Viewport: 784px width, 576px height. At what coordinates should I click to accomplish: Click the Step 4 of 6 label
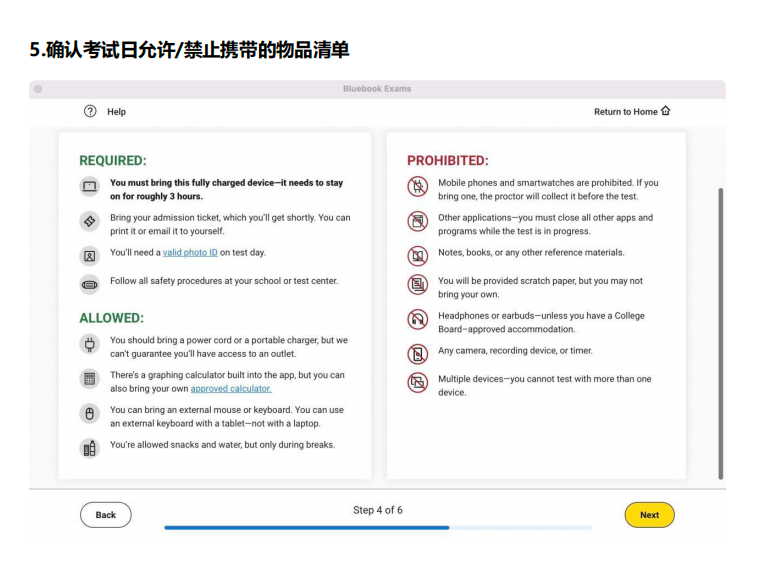(x=378, y=510)
